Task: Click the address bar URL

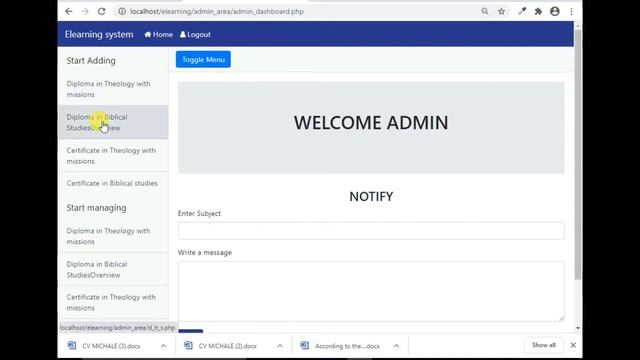Action: (x=217, y=11)
